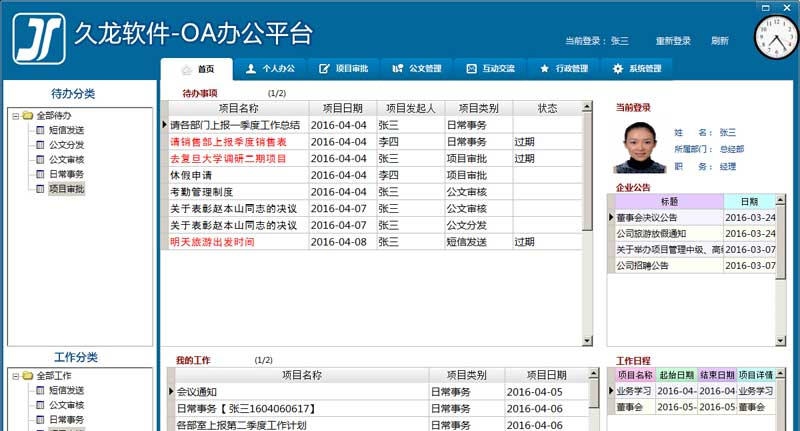Viewport: 800px width, 431px height.
Task: Click the edit icon for 项目审批
Action: [x=324, y=69]
